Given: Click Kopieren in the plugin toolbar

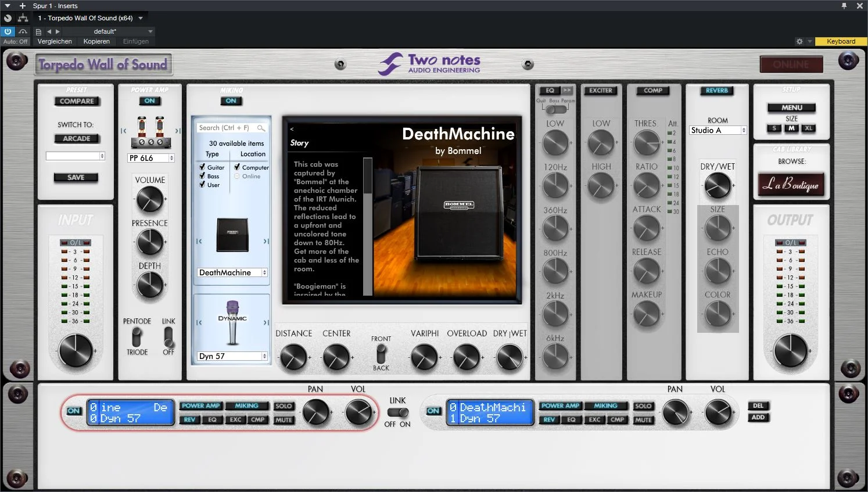Looking at the screenshot, I should tap(96, 41).
